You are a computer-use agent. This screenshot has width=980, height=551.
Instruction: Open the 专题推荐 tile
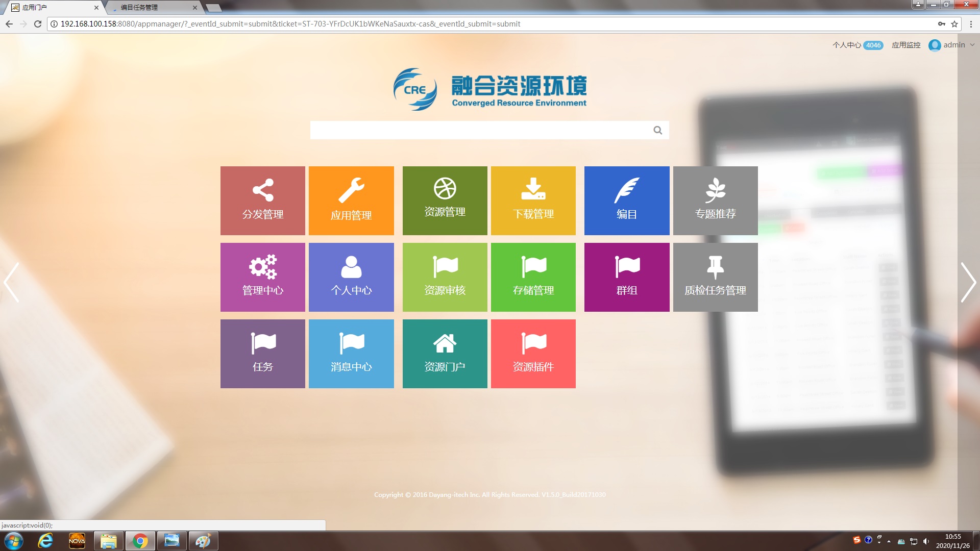pyautogui.click(x=715, y=201)
